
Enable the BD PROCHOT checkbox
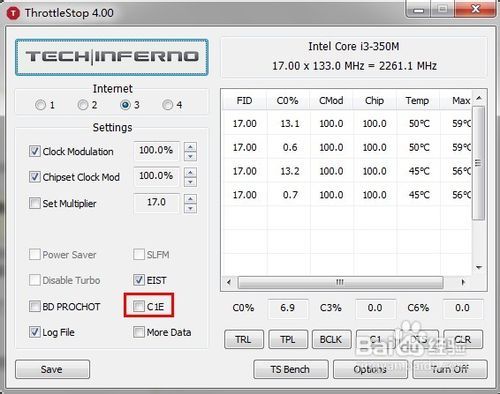coord(35,306)
